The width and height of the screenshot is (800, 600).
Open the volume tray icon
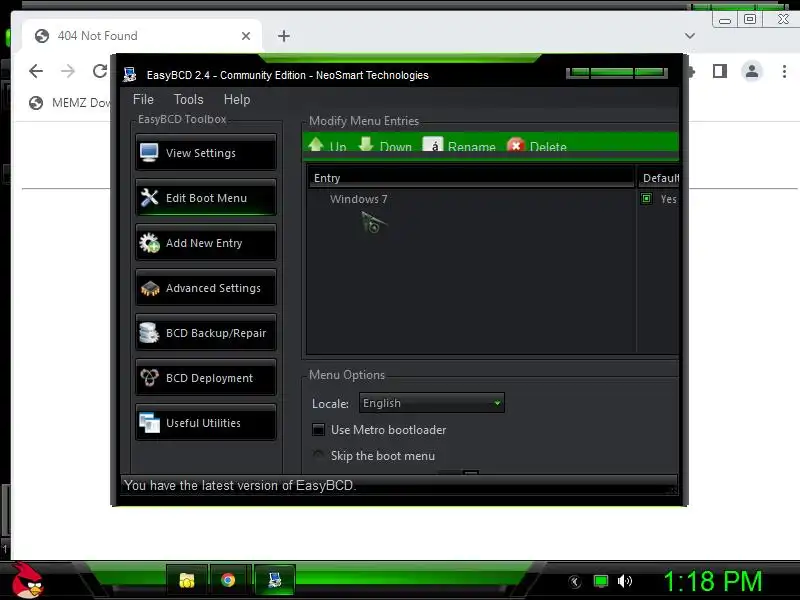click(x=625, y=581)
